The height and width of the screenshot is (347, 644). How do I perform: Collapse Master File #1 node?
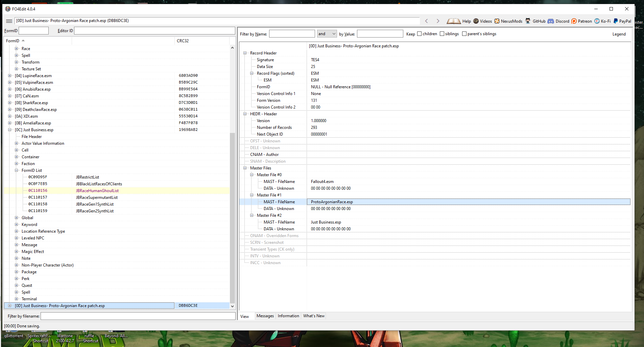click(x=252, y=195)
